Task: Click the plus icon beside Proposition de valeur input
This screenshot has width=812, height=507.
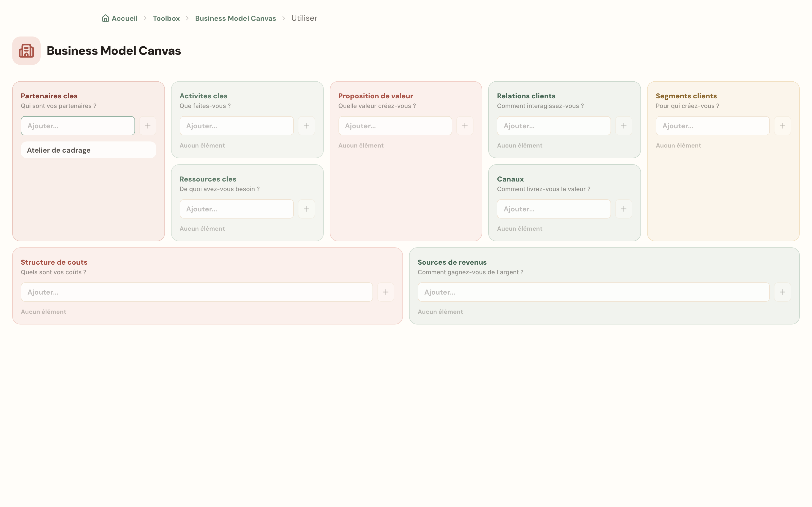Action: 465,126
